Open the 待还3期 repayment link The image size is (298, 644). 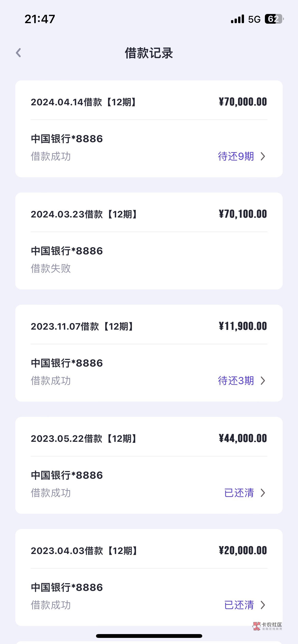click(x=236, y=380)
